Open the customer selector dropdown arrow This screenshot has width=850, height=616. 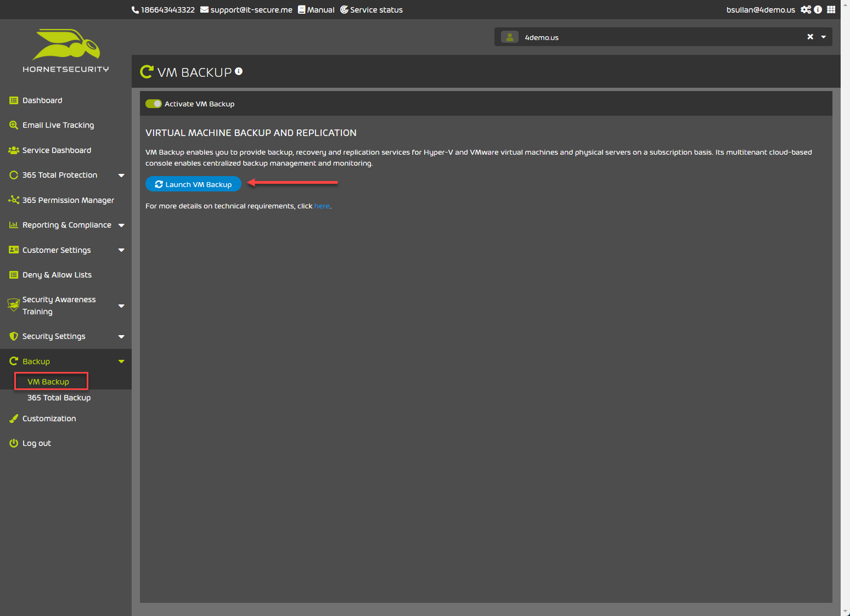click(823, 37)
